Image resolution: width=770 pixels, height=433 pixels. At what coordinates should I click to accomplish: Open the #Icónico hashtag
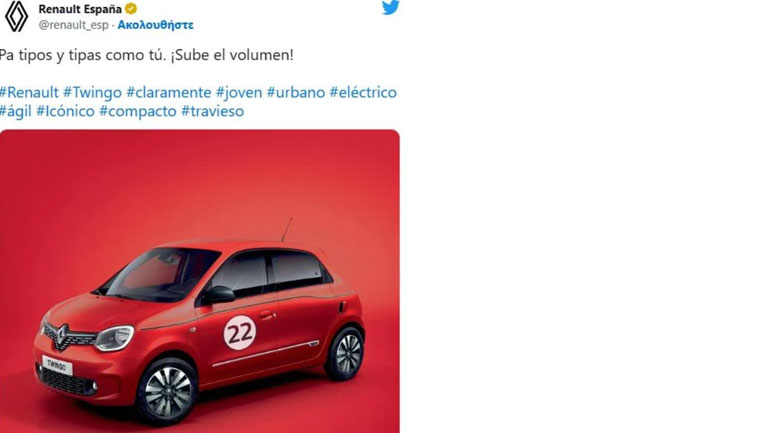pos(65,111)
